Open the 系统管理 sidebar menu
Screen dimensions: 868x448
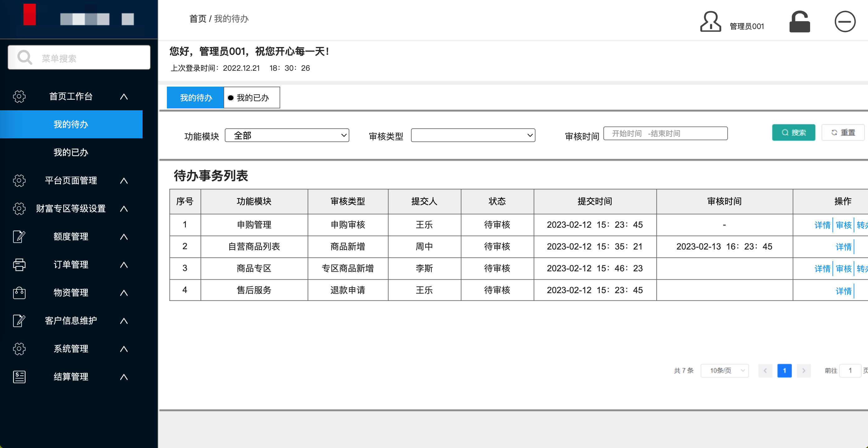(x=71, y=349)
